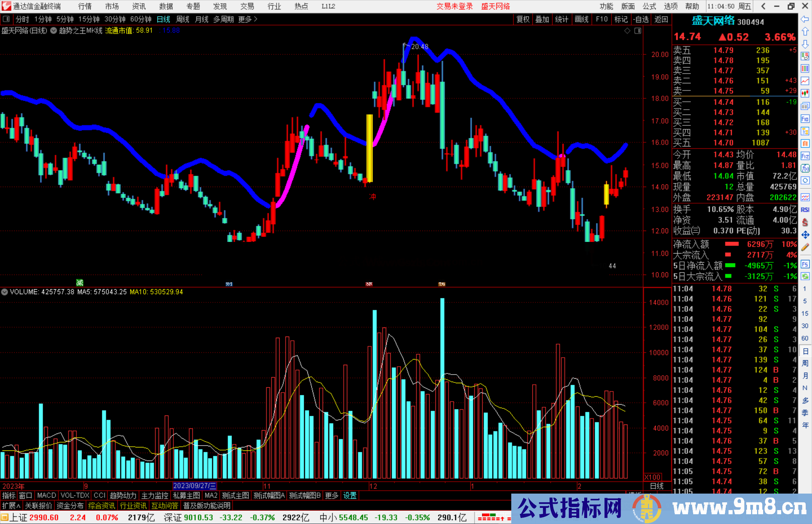Click the yellow highlighted candle bar near 冲
Screen dimensions: 812x524
(x=370, y=148)
